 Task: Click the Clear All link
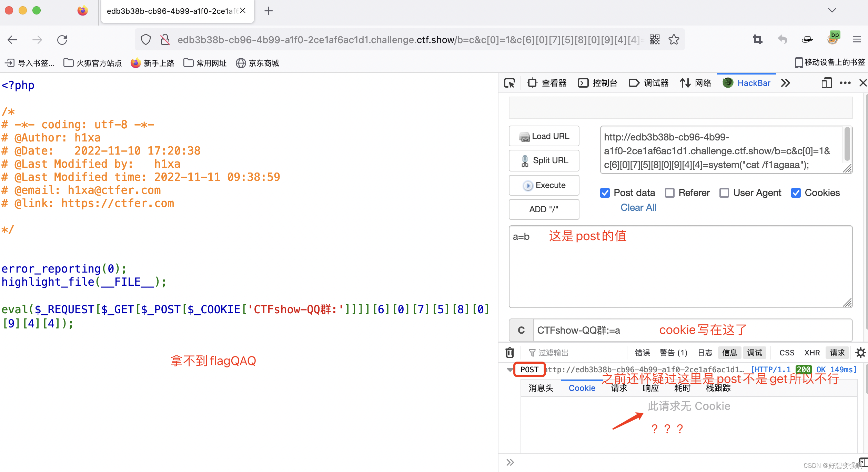point(638,208)
